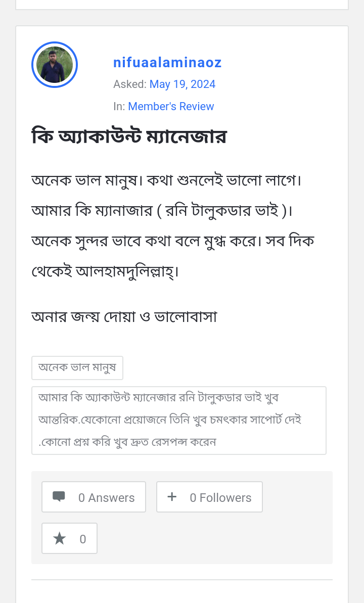Image resolution: width=364 pixels, height=603 pixels.
Task: Click the favorite count number 0
Action: pyautogui.click(x=83, y=539)
